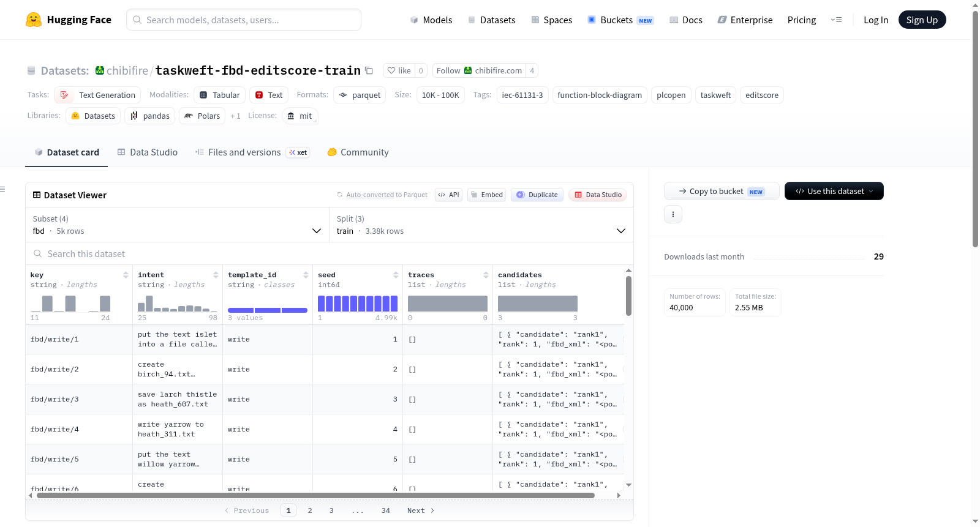Click the 10K - 100K size tag
980x527 pixels.
[x=440, y=95]
